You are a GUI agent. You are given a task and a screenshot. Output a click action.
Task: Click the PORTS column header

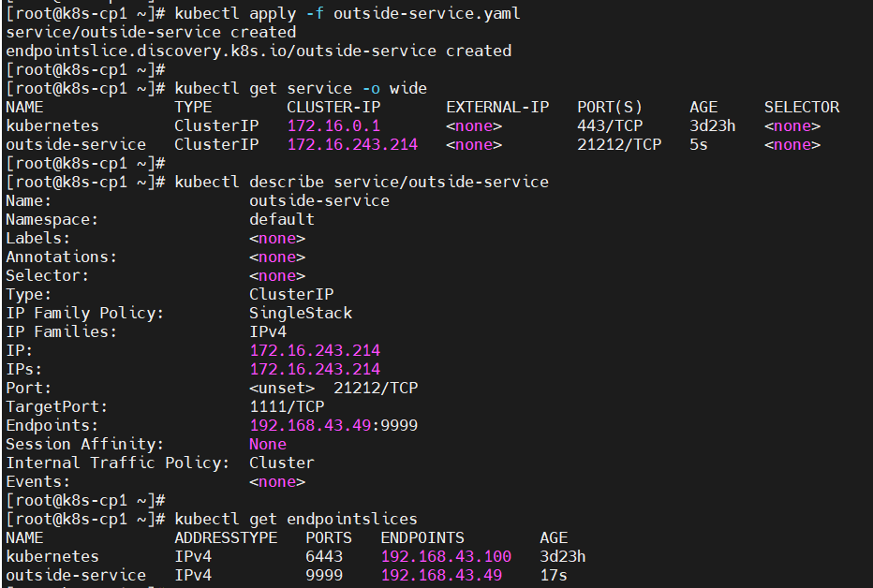pyautogui.click(x=329, y=538)
